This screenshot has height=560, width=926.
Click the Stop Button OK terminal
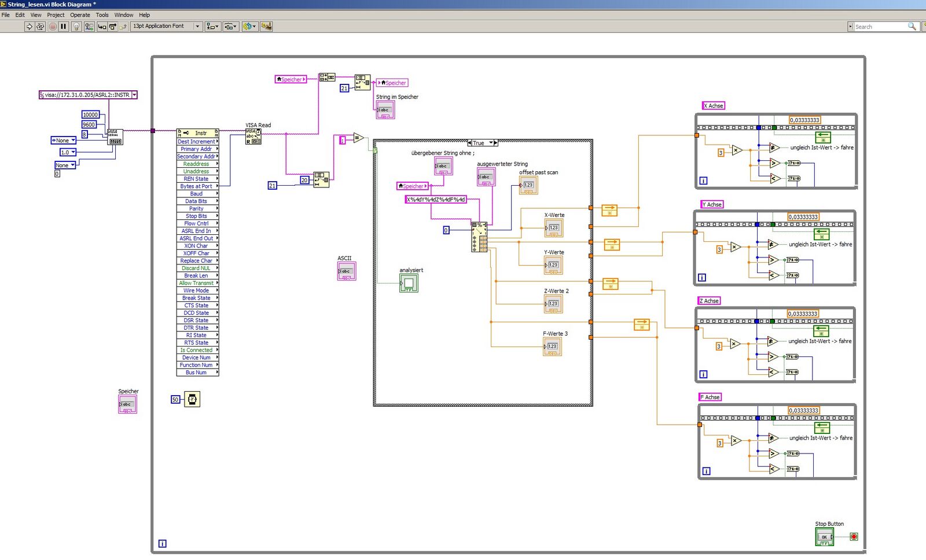tap(824, 537)
